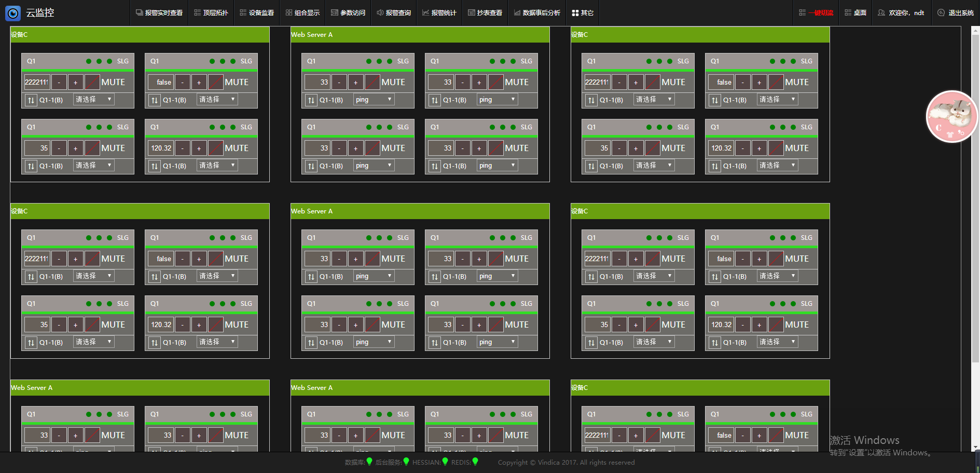Toggle MUTE on top-left 设备C card showing 35
This screenshot has width=980, height=473.
coord(113,148)
